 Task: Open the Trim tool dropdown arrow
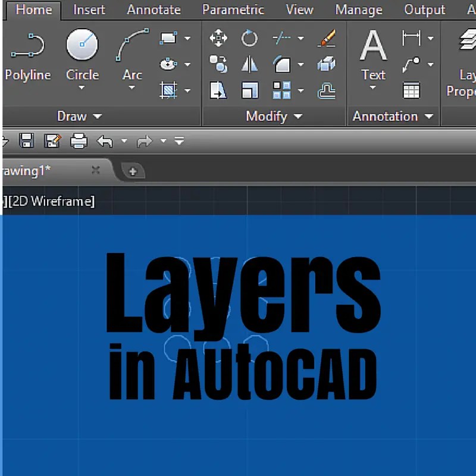301,38
